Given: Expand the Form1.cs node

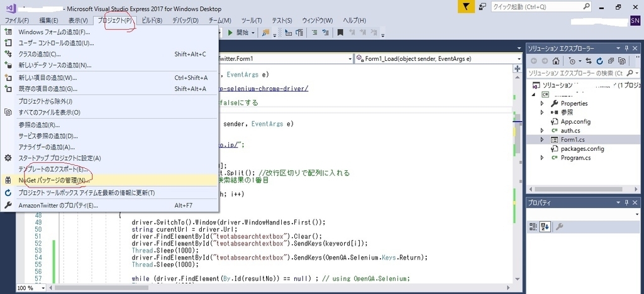Looking at the screenshot, I should tap(542, 140).
